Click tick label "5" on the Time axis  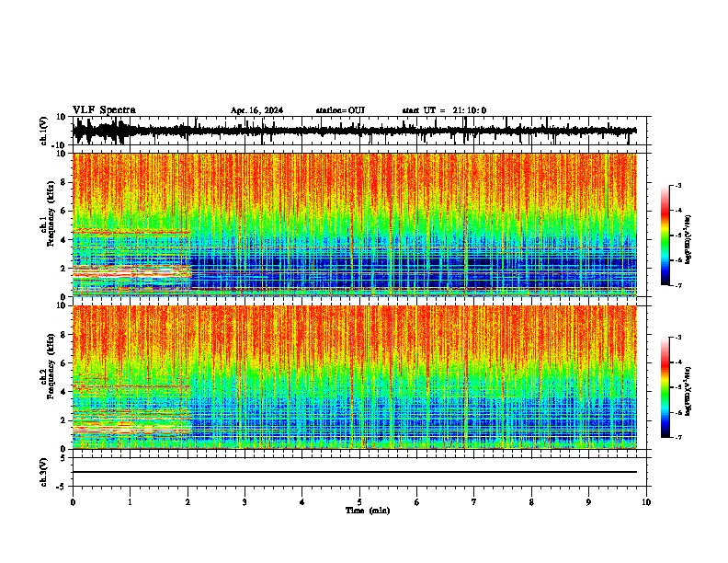359,502
